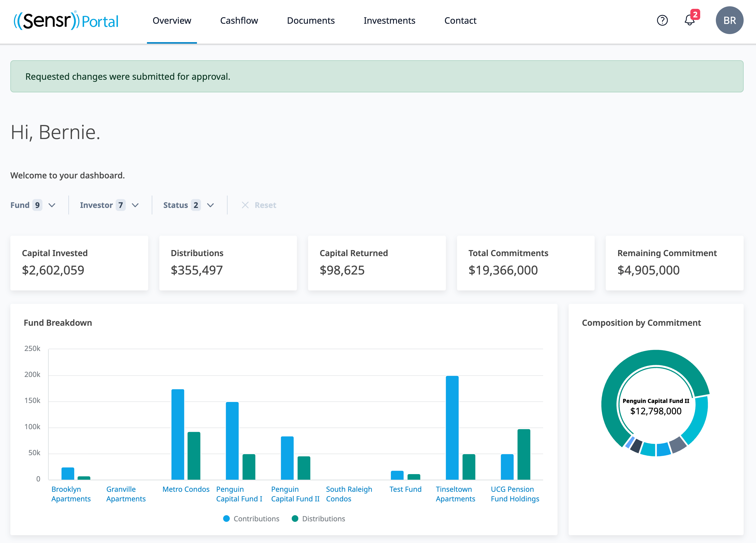Switch to the Cashflow tab

pyautogui.click(x=239, y=21)
